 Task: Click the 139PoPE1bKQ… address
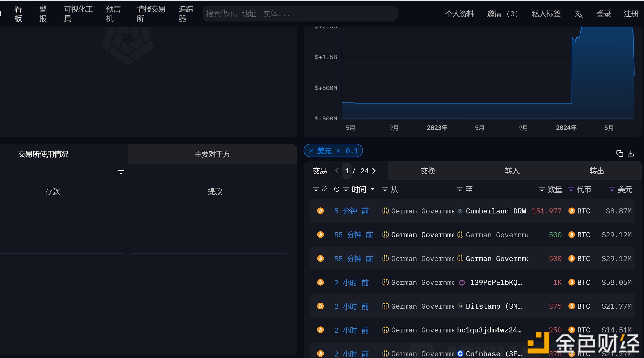click(496, 282)
